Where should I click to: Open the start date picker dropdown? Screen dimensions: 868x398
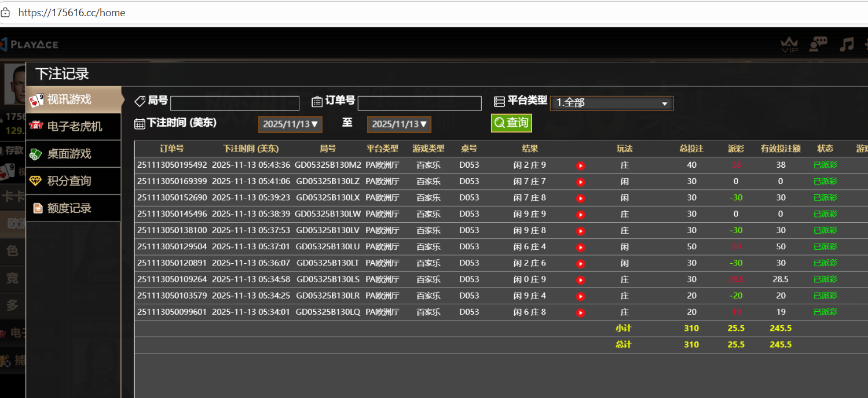pyautogui.click(x=290, y=124)
